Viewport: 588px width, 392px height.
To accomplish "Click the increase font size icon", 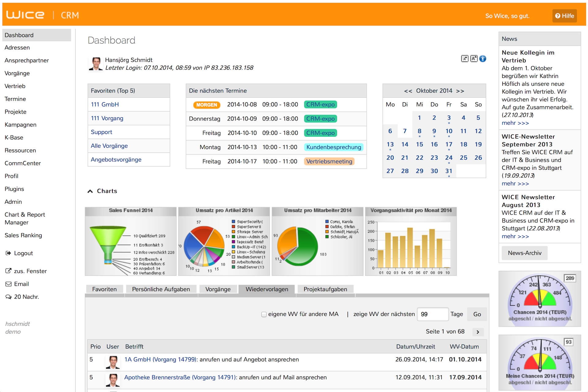I will click(x=474, y=59).
